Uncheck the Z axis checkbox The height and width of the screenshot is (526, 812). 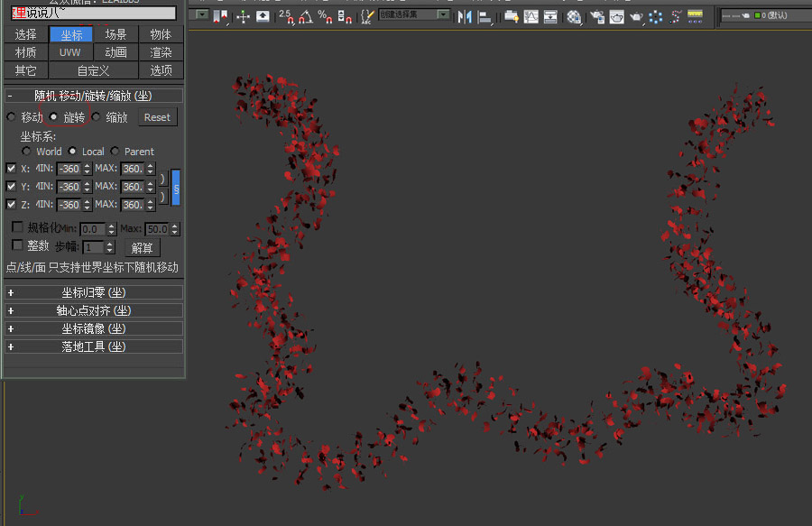(11, 204)
